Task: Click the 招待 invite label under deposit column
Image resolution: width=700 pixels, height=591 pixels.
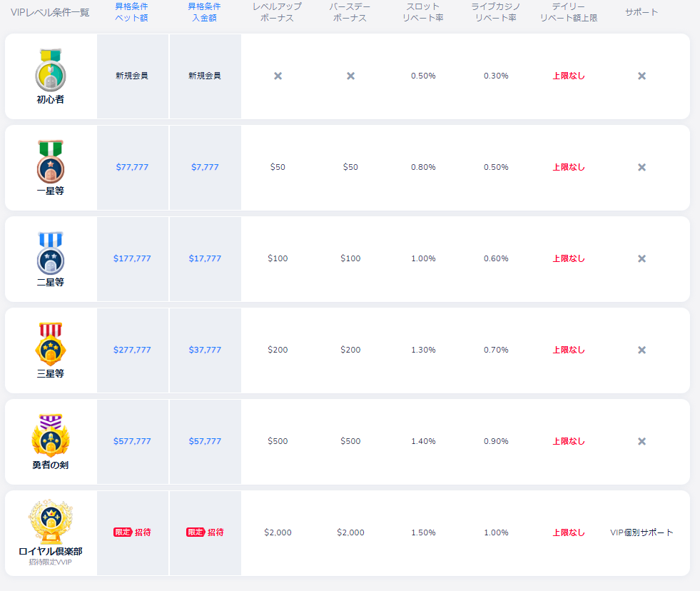Action: tap(215, 532)
